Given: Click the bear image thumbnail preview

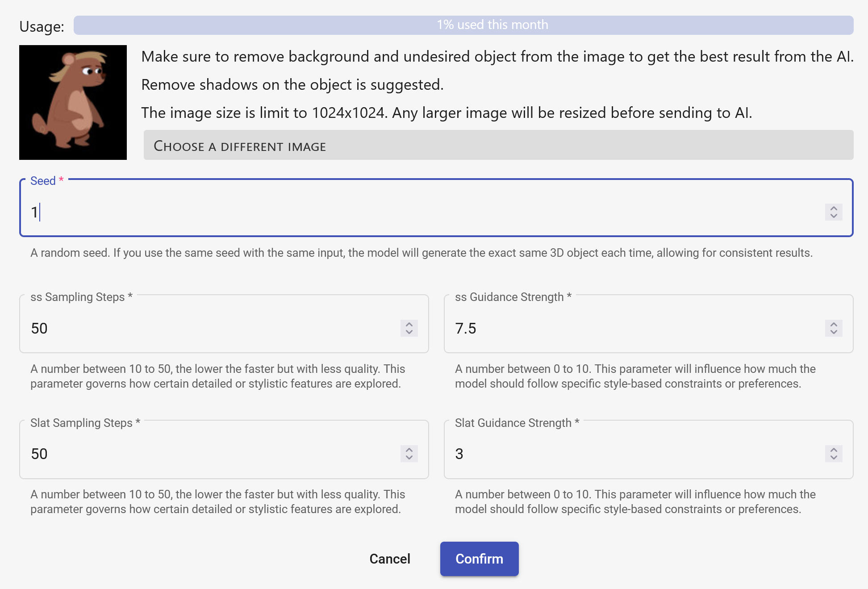Looking at the screenshot, I should click(73, 102).
